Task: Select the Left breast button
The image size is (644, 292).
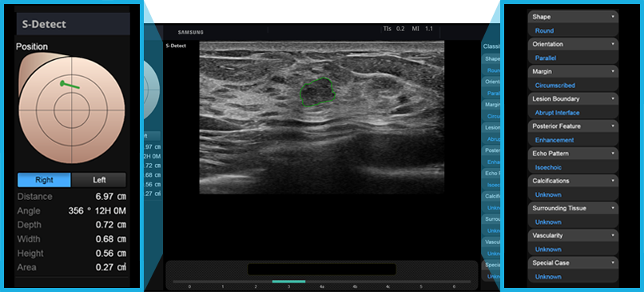Action: (98, 180)
